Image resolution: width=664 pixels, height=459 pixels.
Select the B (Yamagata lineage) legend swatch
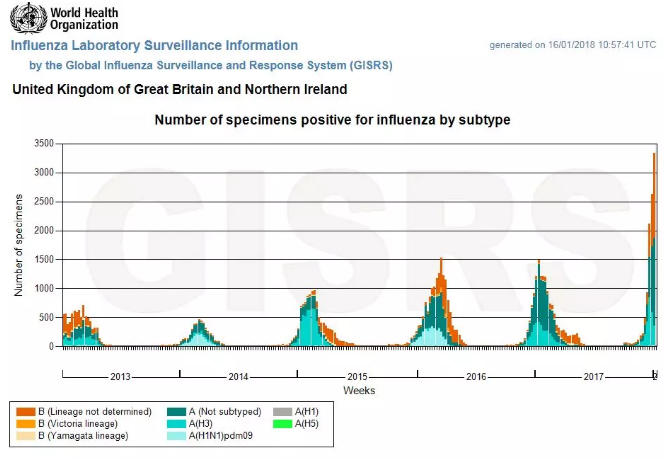pos(23,436)
